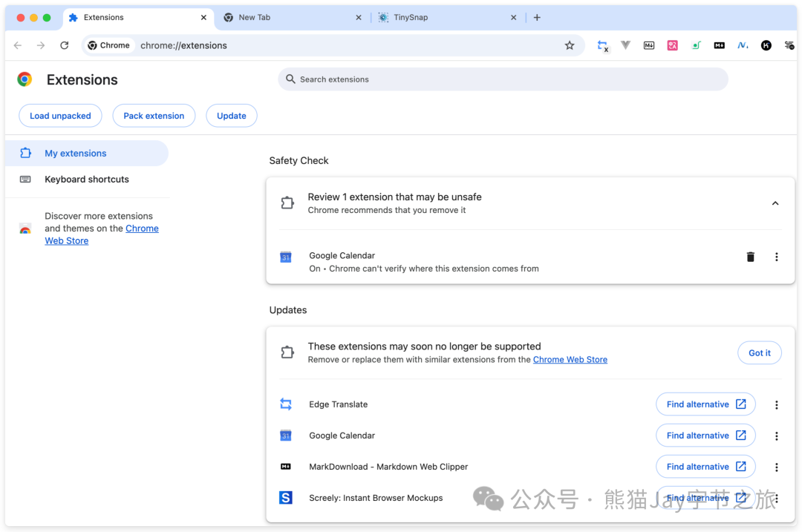Click 'MarkDownload - Markdown Web Clipper' name
The width and height of the screenshot is (802, 532).
(388, 467)
